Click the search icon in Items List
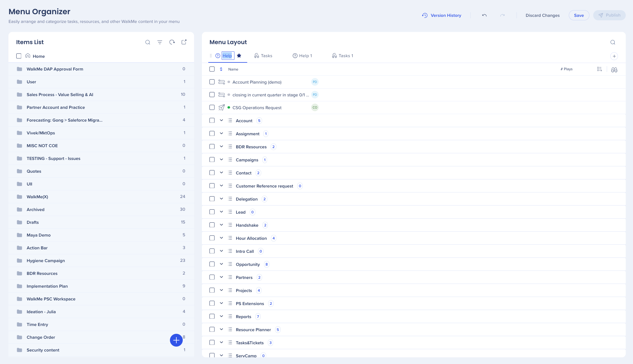Image resolution: width=633 pixels, height=364 pixels. 148,42
